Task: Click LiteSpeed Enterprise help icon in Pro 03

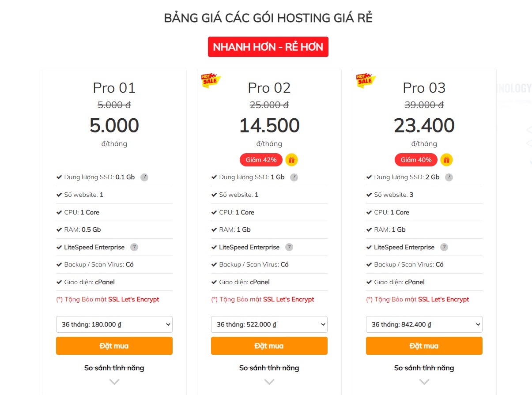Action: tap(444, 247)
